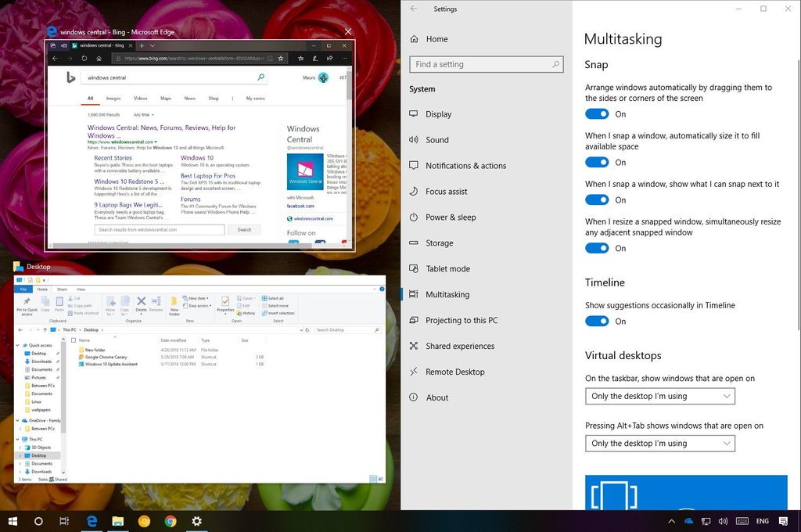Open the Alt+Tab windows dropdown
The width and height of the screenshot is (801, 532).
(x=659, y=443)
